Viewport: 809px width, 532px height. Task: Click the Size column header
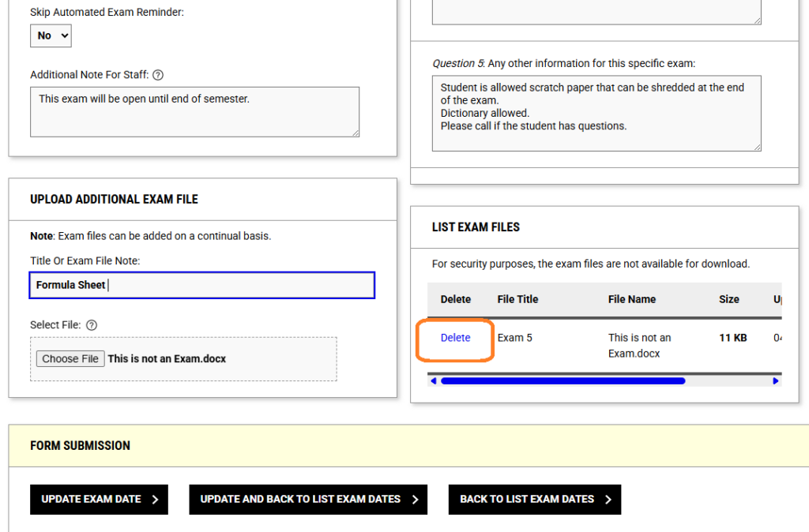(x=729, y=299)
